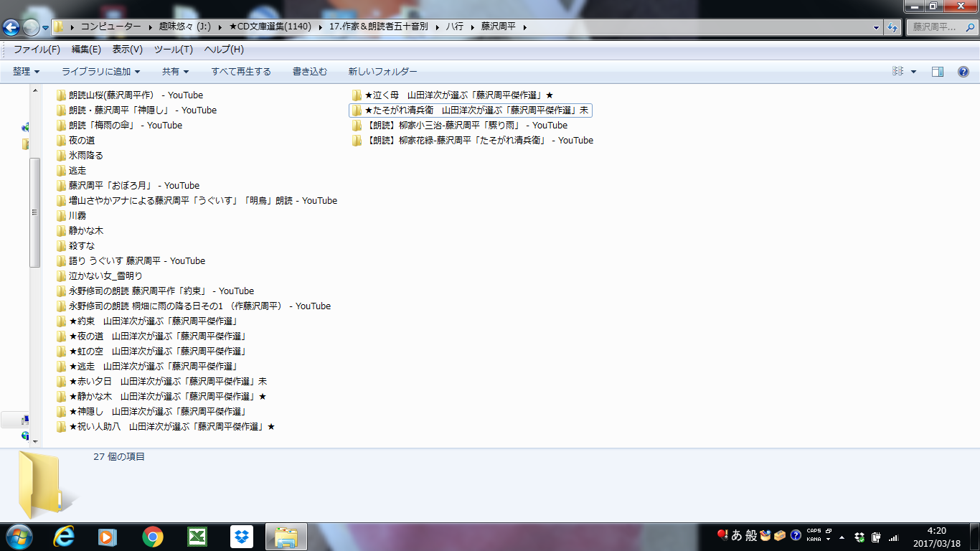Open the ツール(T) menu
The width and height of the screenshot is (980, 551).
(x=174, y=50)
